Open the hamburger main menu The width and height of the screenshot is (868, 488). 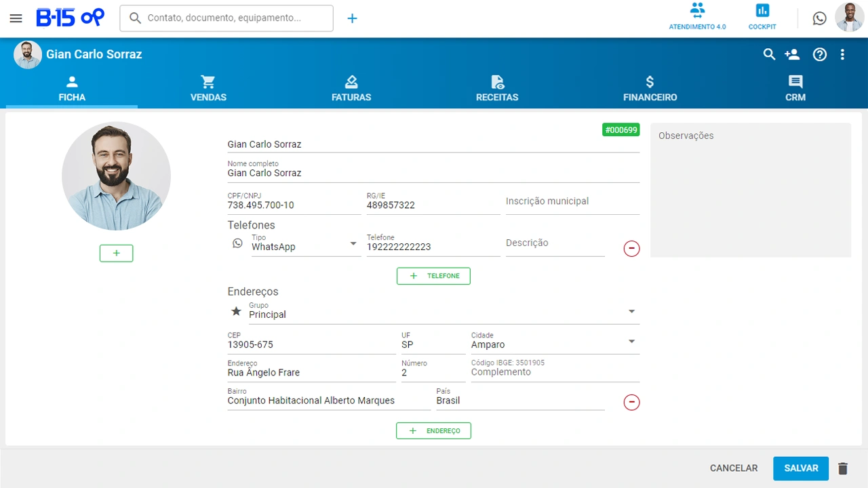pos(16,18)
